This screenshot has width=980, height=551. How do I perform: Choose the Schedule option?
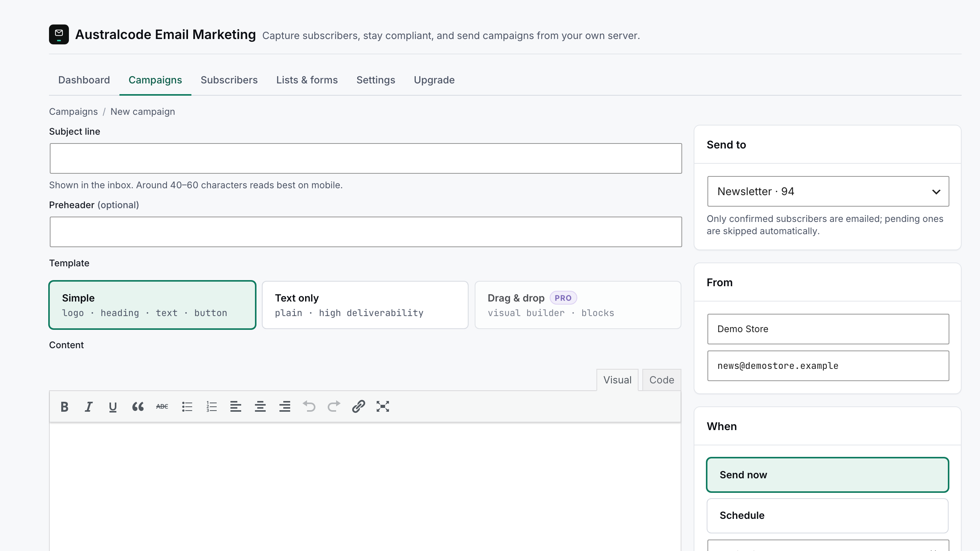(828, 515)
